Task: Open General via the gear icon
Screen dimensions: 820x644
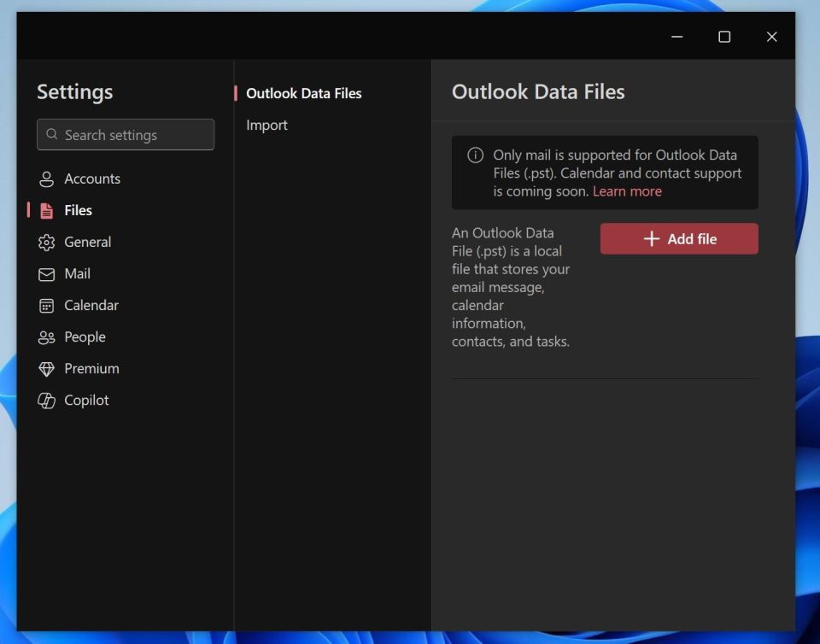Action: click(x=47, y=243)
